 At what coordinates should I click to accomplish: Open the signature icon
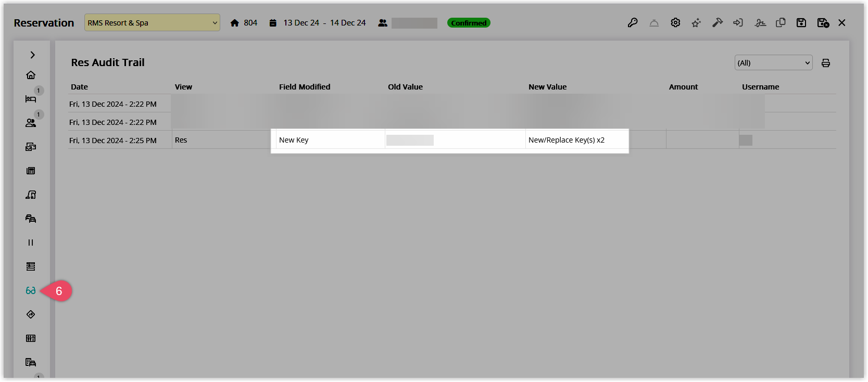point(760,23)
